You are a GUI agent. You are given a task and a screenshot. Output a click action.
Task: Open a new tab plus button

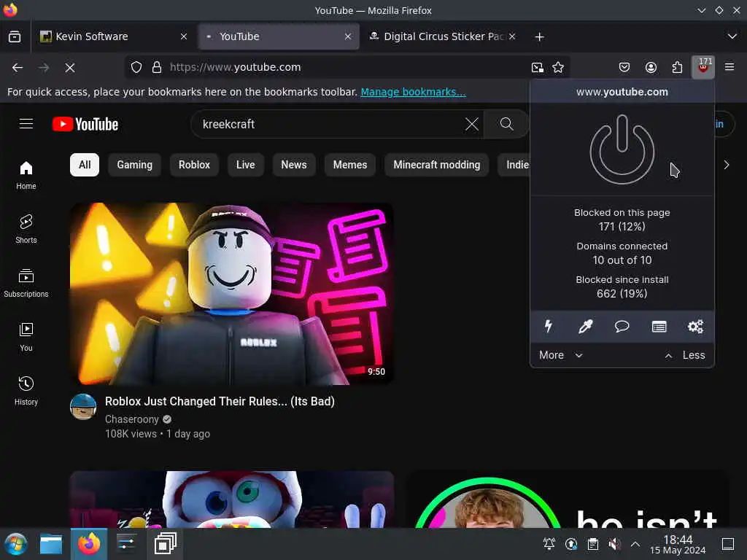pyautogui.click(x=539, y=36)
